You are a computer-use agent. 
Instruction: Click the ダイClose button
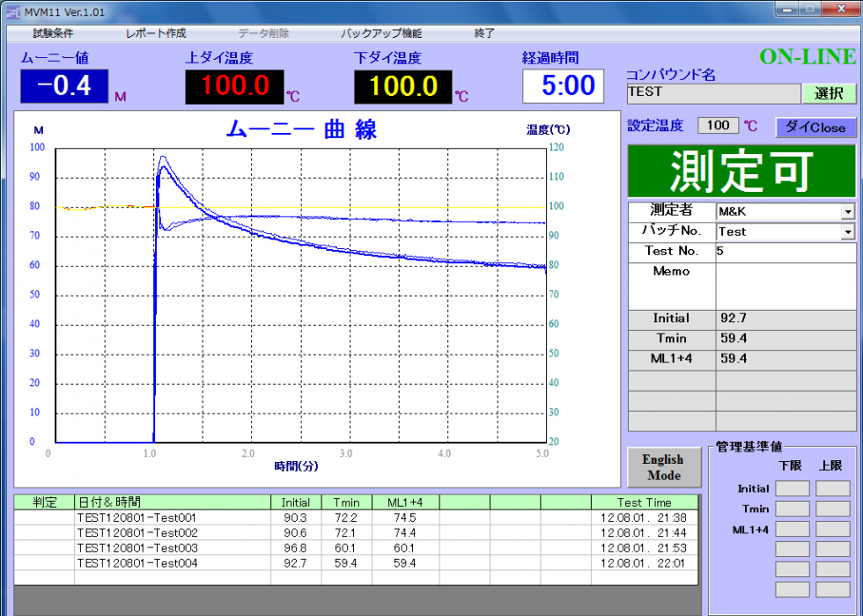(815, 128)
